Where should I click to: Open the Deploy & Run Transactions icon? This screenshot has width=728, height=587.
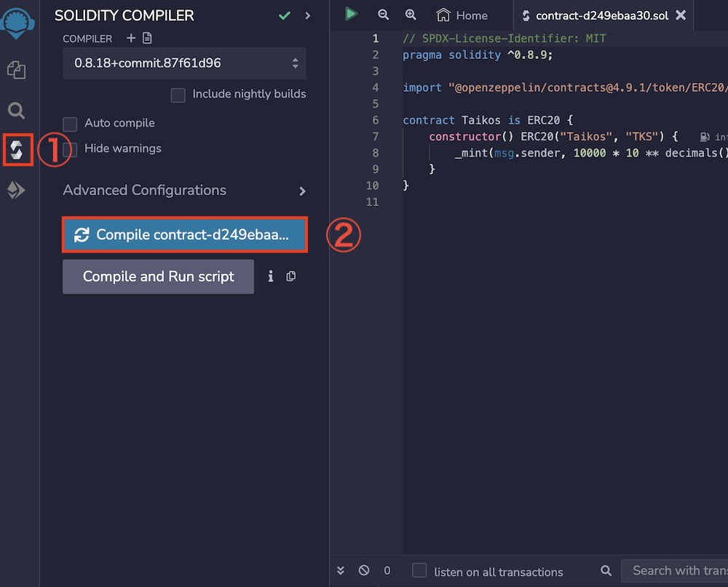[x=16, y=190]
